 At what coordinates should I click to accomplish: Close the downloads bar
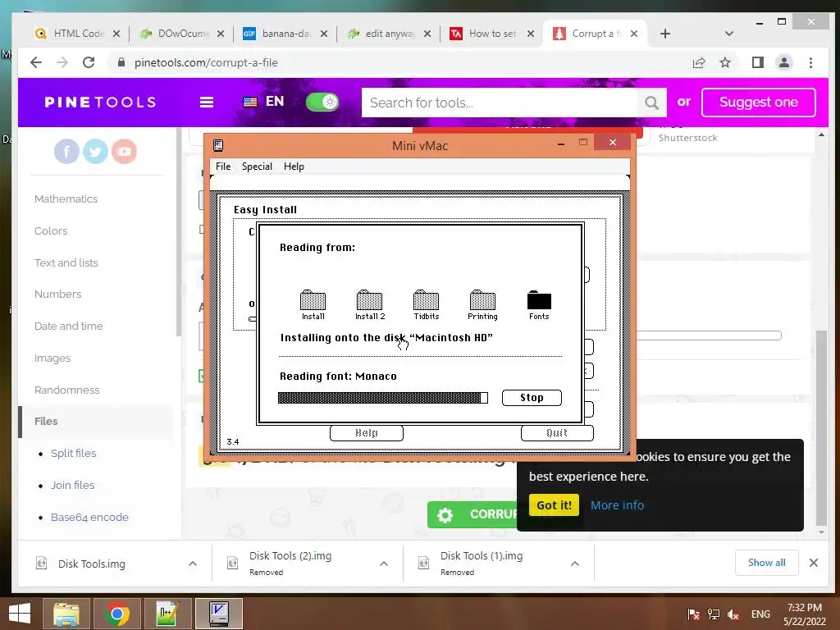click(813, 563)
